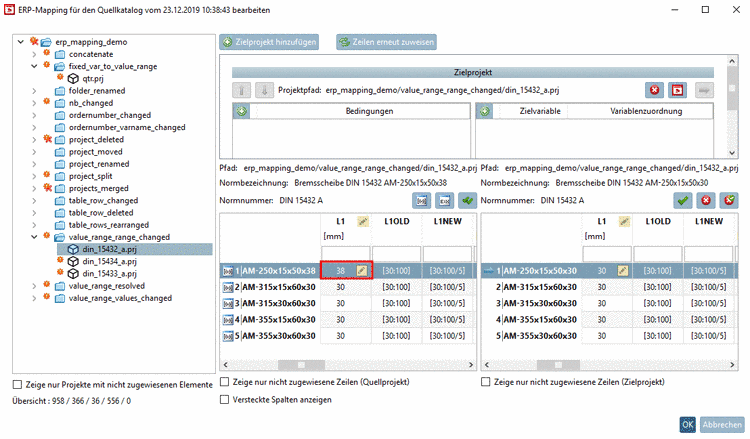
Task: Click the filter field under left L1OLD column
Action: (397, 254)
